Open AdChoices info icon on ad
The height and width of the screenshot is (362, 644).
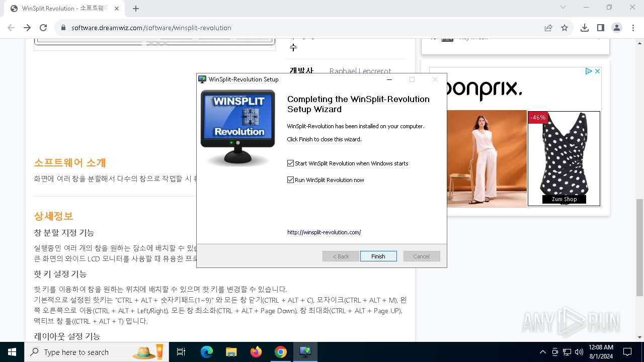pos(589,71)
